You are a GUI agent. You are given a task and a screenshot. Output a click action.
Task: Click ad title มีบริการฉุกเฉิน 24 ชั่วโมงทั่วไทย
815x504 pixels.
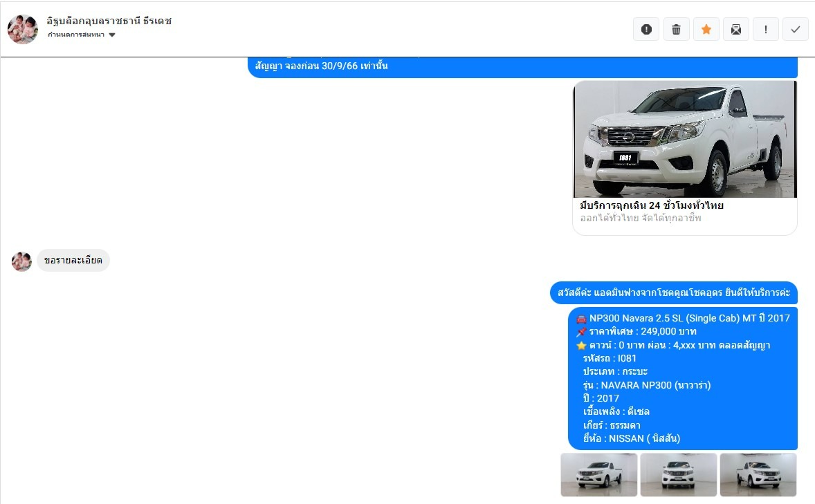[x=652, y=205]
